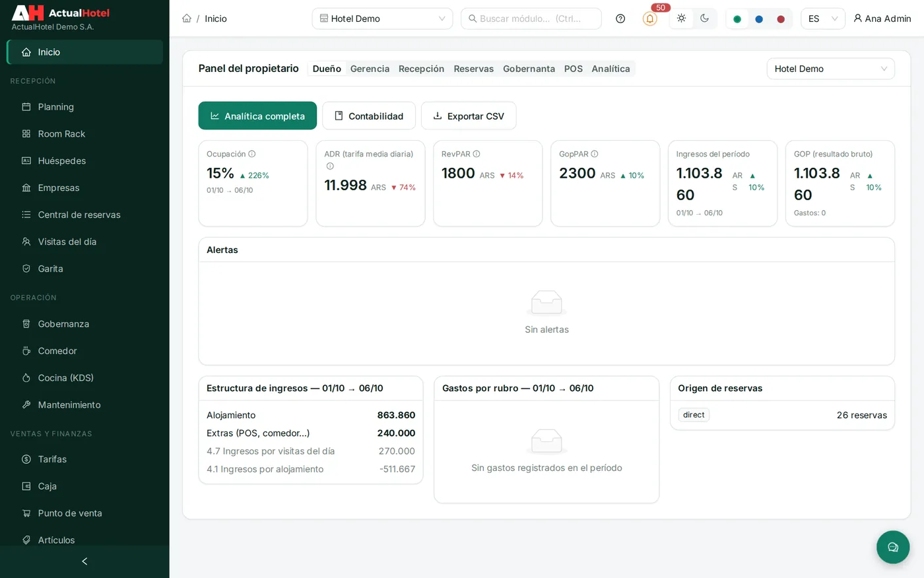This screenshot has width=924, height=578.
Task: Switch to dark theme moon toggle
Action: point(705,18)
